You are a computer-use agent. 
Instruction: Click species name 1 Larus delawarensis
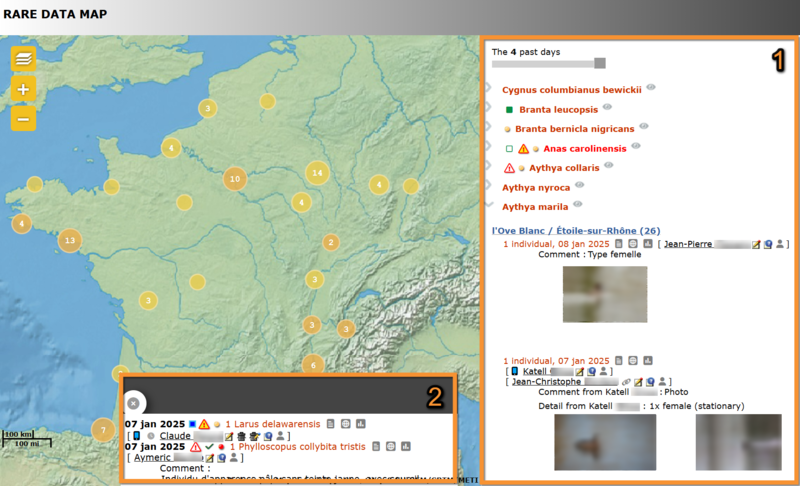coord(273,424)
